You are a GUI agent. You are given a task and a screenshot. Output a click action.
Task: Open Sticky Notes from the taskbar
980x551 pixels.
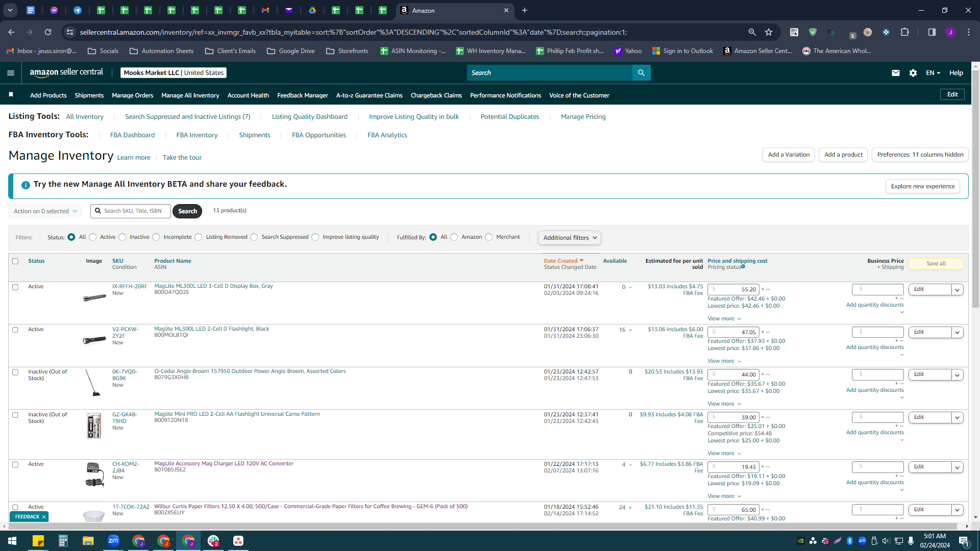(x=38, y=541)
